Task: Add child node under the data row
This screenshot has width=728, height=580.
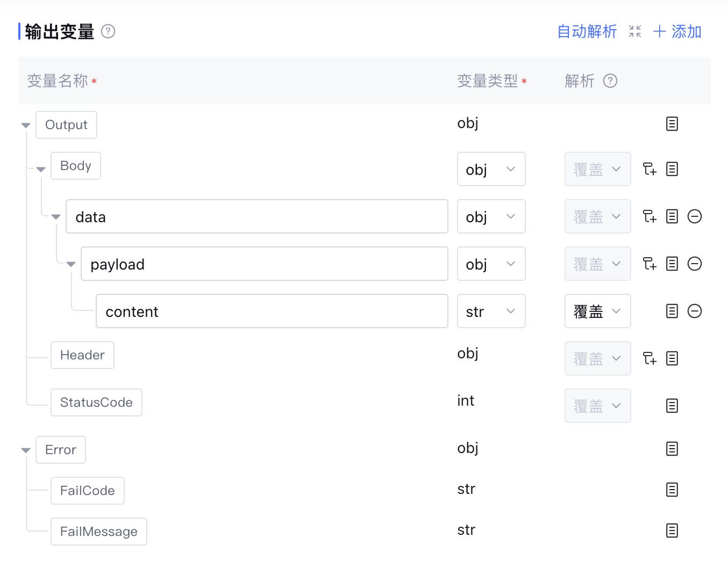Action: [x=650, y=217]
